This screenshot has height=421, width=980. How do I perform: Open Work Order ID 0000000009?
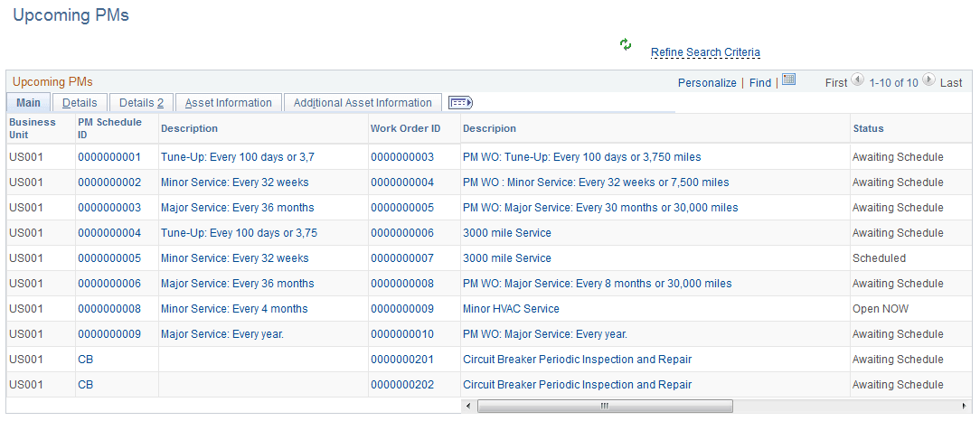pyautogui.click(x=402, y=309)
